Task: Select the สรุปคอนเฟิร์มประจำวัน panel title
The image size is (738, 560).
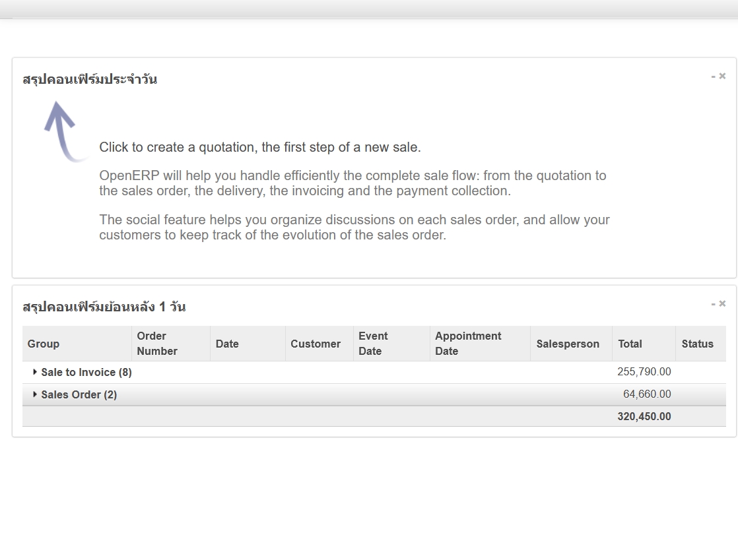Action: click(x=90, y=80)
